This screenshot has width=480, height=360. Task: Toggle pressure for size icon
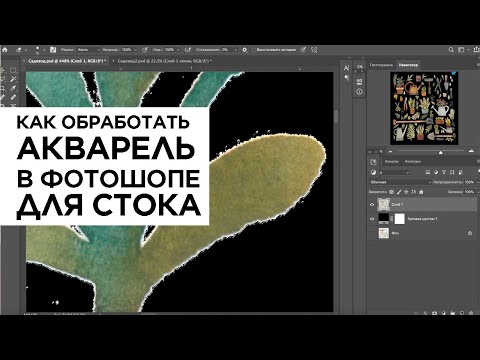pos(303,50)
